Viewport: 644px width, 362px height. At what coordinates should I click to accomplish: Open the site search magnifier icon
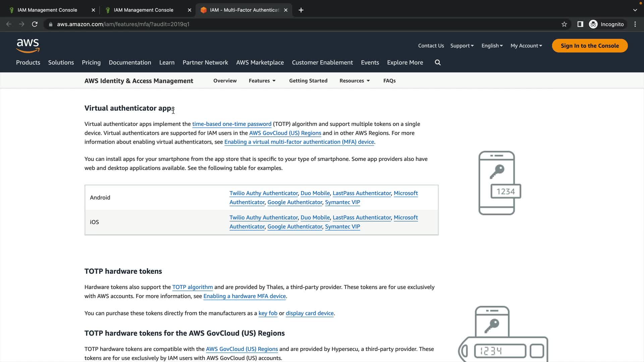tap(438, 63)
